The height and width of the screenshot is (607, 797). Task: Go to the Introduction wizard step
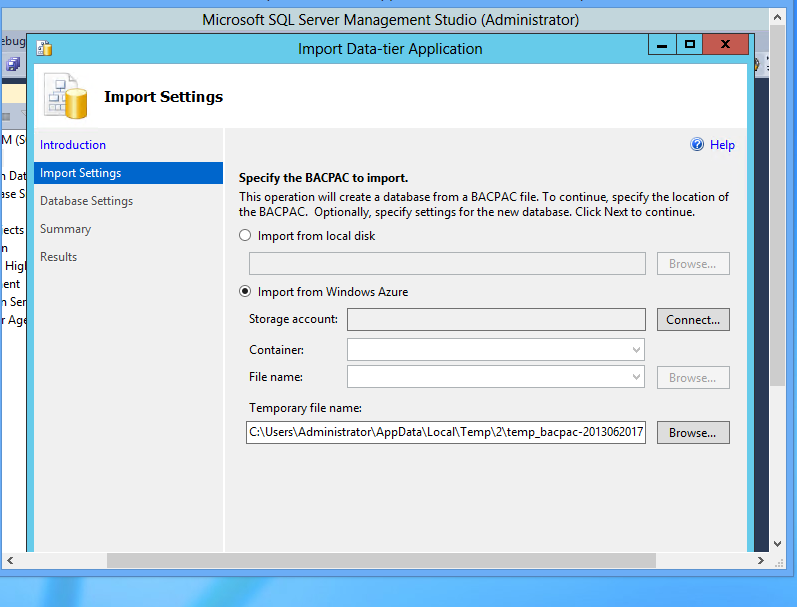pyautogui.click(x=73, y=145)
